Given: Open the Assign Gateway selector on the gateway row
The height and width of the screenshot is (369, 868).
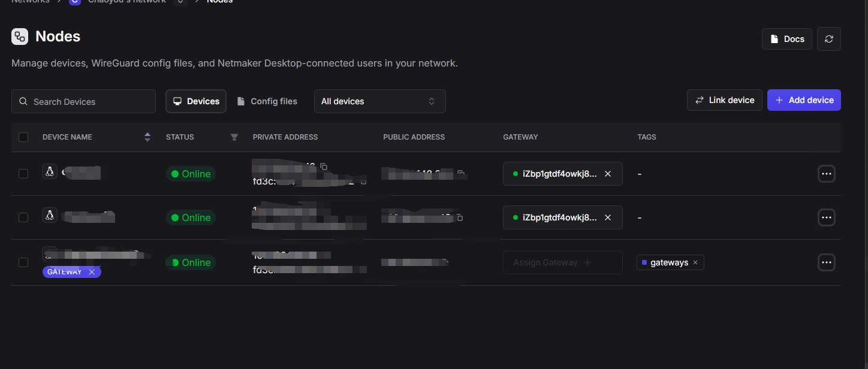Looking at the screenshot, I should click(563, 262).
